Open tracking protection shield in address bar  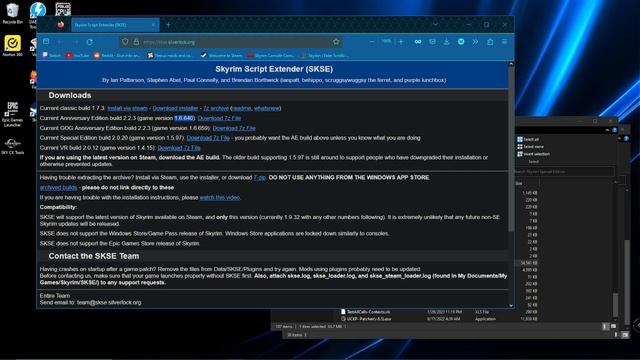(x=125, y=42)
